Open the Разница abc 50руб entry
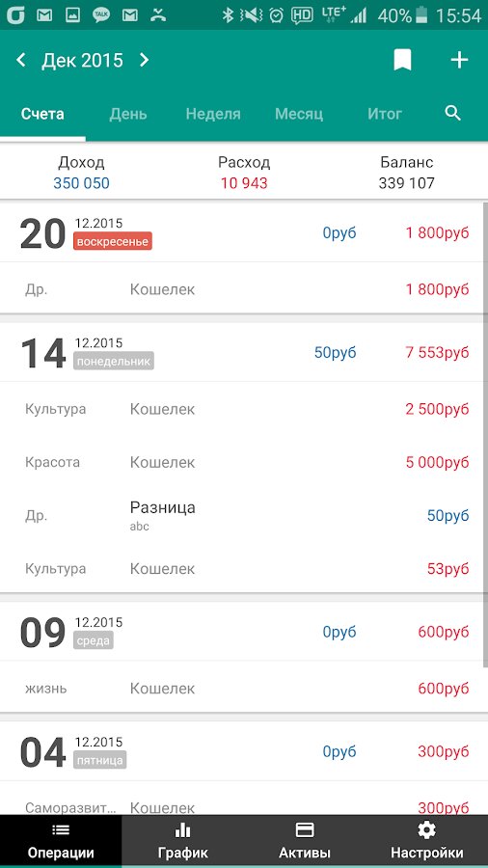Image resolution: width=488 pixels, height=868 pixels. point(244,515)
